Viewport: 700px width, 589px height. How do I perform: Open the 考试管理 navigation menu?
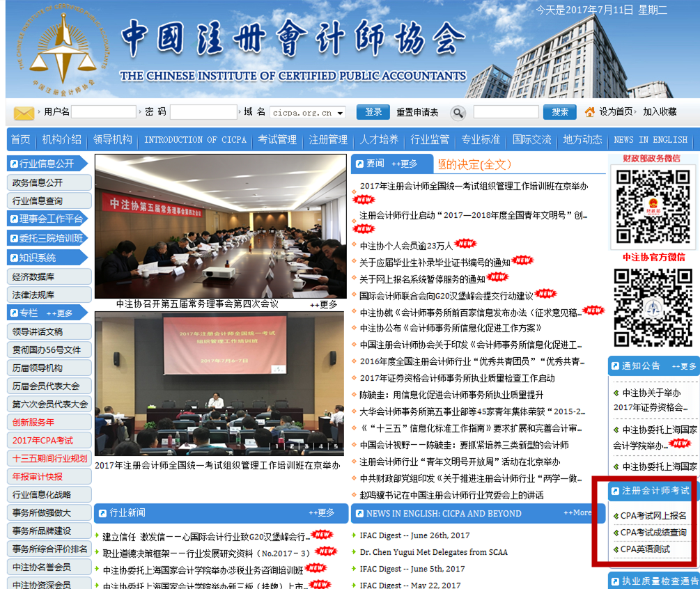click(277, 140)
